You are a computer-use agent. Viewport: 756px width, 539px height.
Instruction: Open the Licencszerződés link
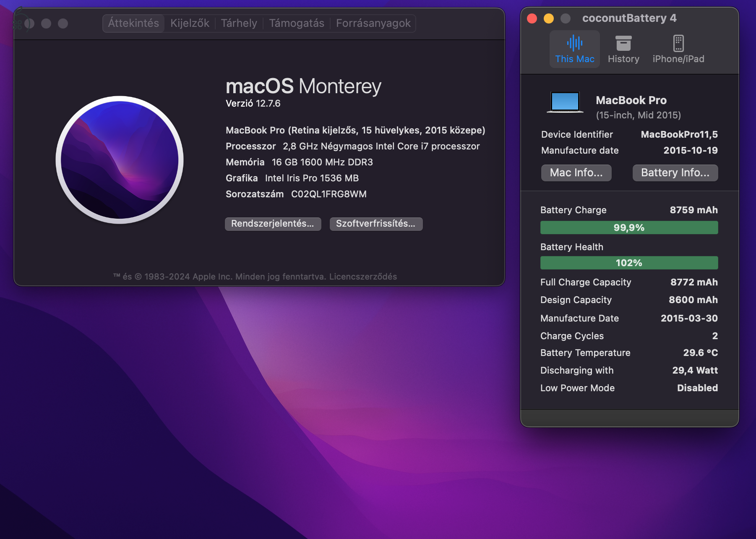pyautogui.click(x=363, y=277)
